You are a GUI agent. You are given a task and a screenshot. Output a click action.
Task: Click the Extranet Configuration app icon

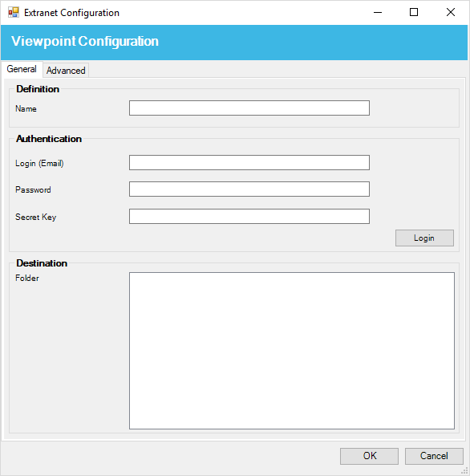point(14,13)
